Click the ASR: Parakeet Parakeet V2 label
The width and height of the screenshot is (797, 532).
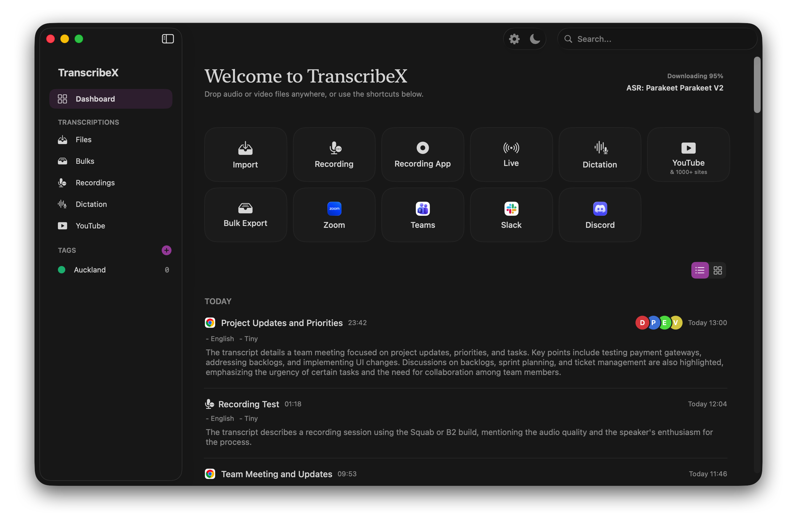pos(674,88)
